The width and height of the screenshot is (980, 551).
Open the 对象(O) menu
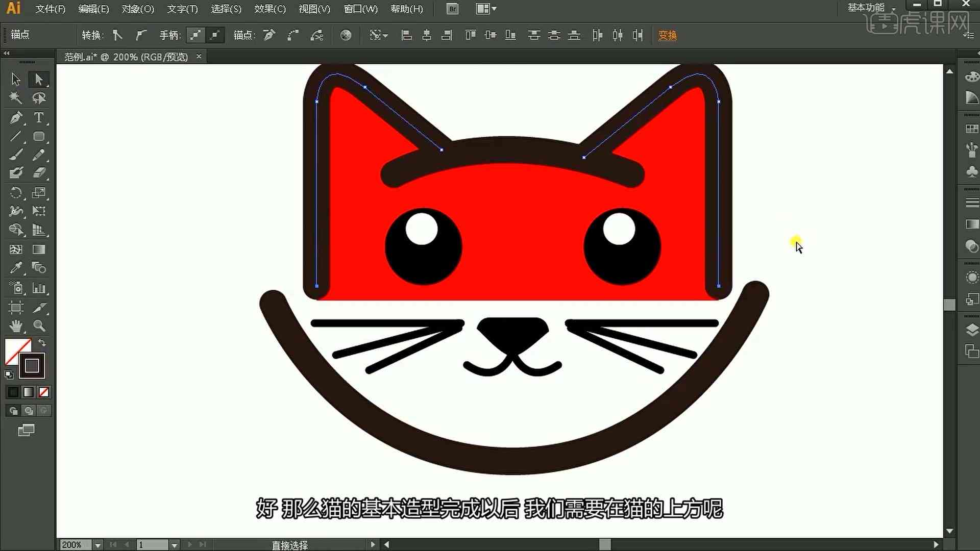pos(138,9)
